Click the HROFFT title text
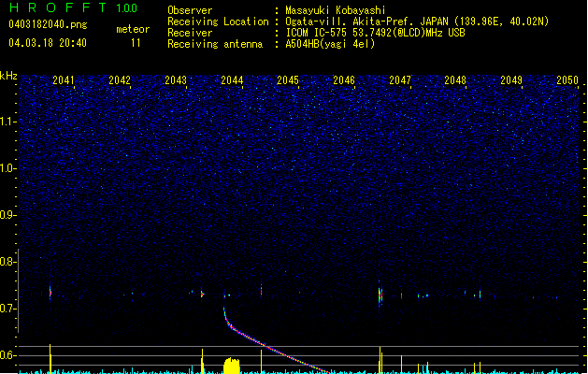 coord(55,8)
